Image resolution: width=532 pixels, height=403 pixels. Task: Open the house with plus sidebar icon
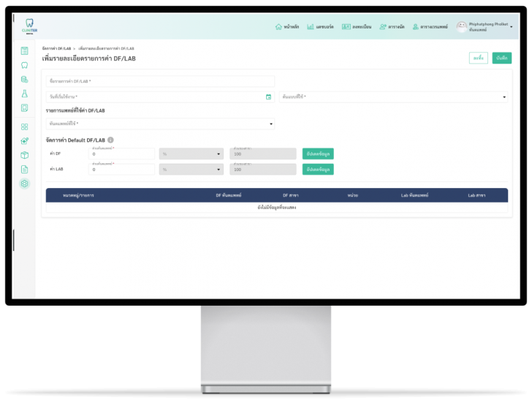(x=24, y=141)
